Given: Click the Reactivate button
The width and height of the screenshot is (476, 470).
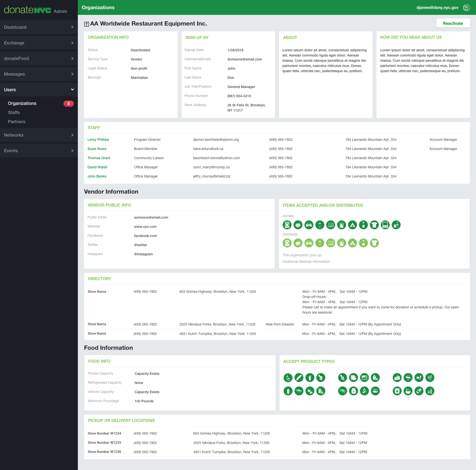Looking at the screenshot, I should point(453,23).
